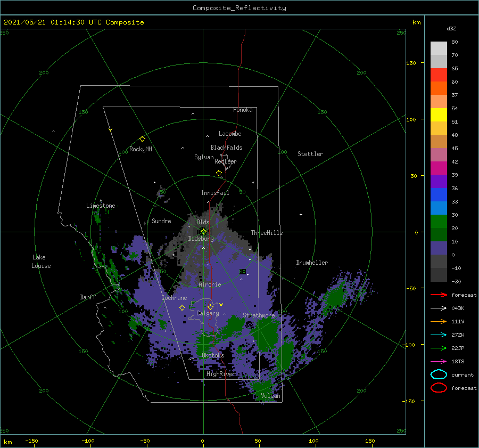Click the Banff town label
Image resolution: width=479 pixels, height=448 pixels.
[x=88, y=297]
